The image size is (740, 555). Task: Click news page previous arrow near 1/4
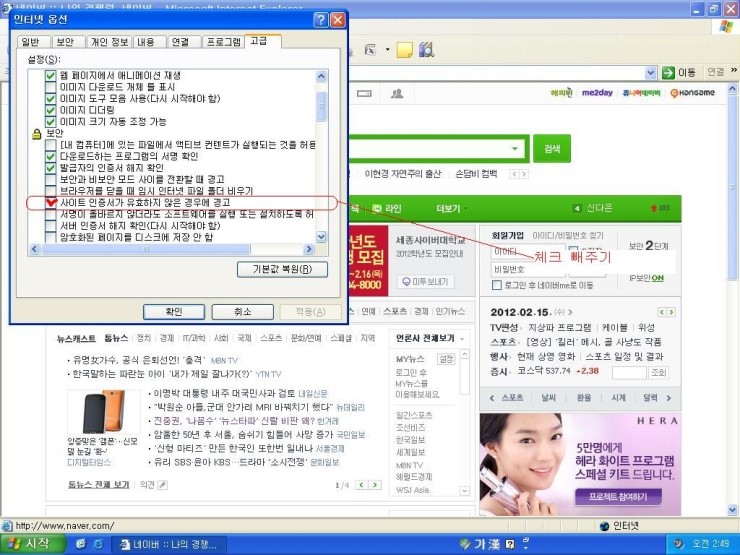tap(362, 485)
